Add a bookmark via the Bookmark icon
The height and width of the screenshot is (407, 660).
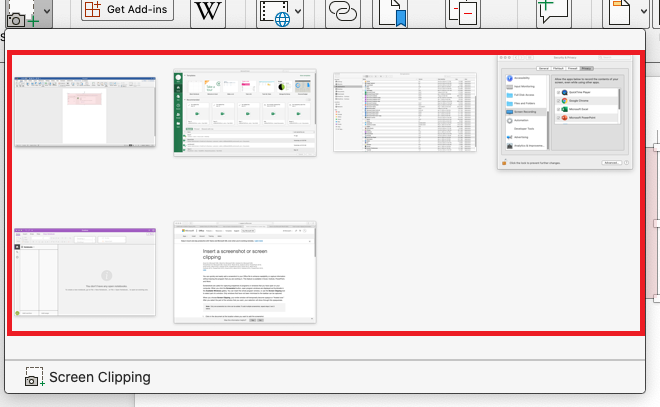point(392,13)
